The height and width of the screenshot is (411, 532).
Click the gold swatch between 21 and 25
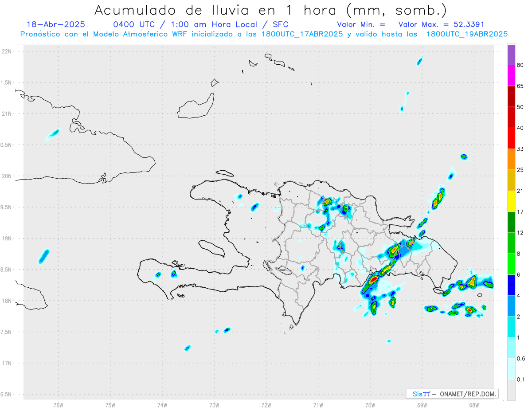pyautogui.click(x=511, y=180)
